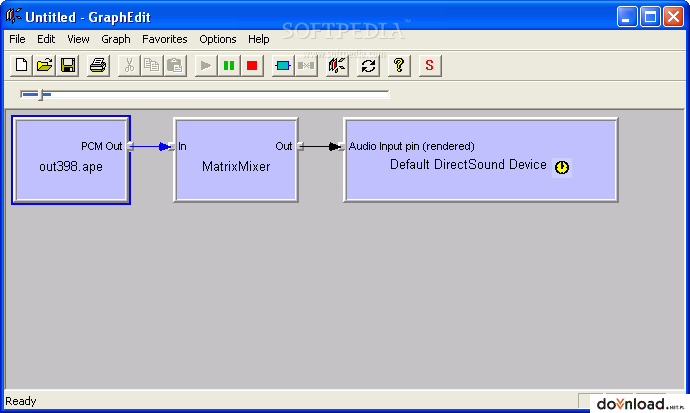The width and height of the screenshot is (690, 413).
Task: Open the Help menu
Action: (x=258, y=39)
